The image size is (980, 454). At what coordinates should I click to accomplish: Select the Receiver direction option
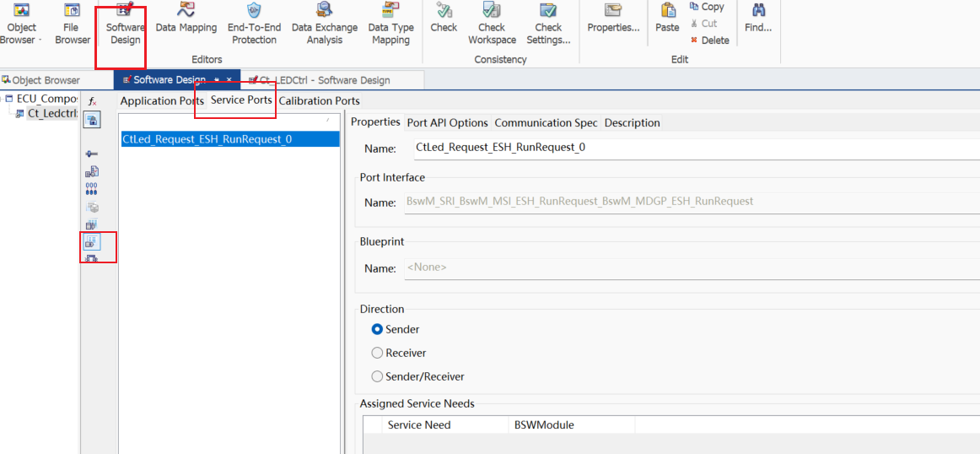click(x=400, y=353)
